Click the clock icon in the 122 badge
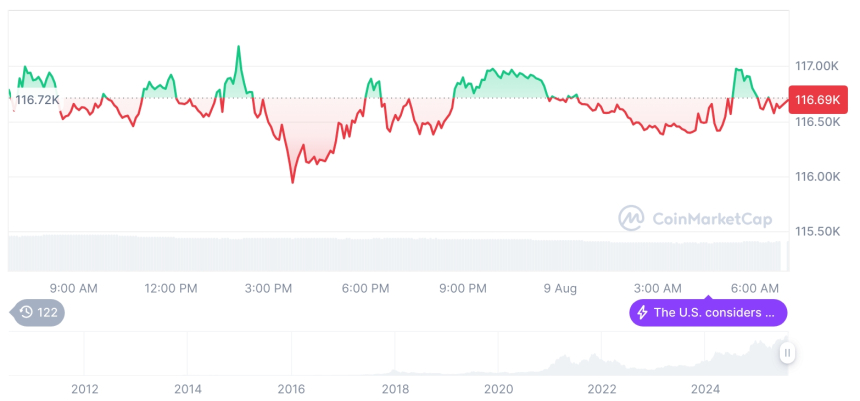The height and width of the screenshot is (401, 860). 26,313
